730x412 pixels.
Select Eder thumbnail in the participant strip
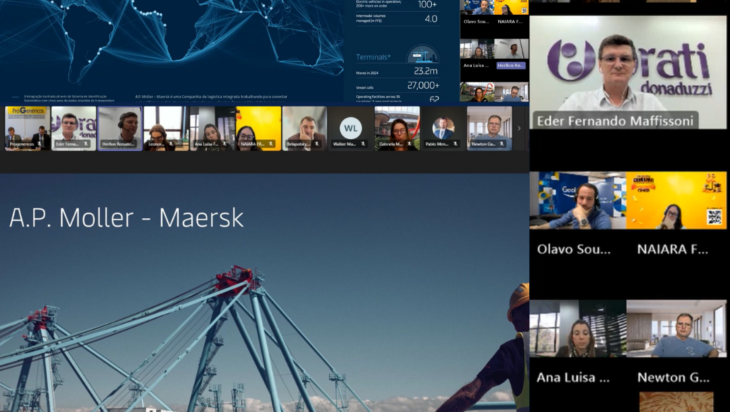(74, 128)
